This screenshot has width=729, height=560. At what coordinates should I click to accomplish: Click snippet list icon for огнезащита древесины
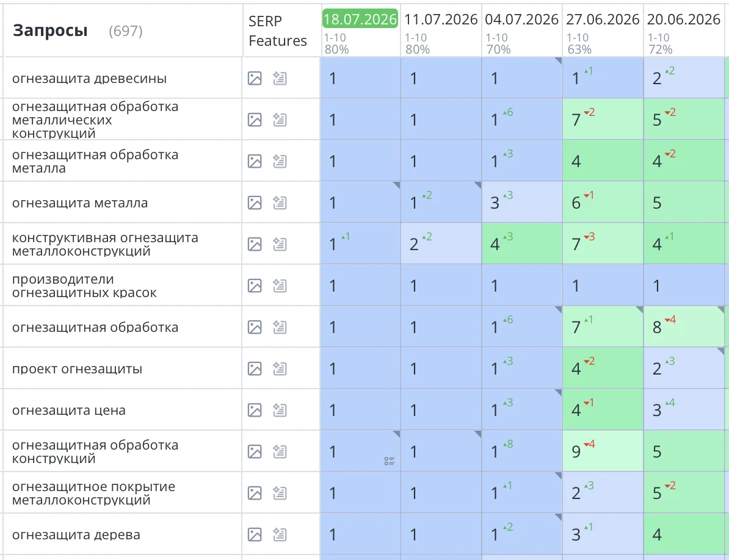pos(280,79)
